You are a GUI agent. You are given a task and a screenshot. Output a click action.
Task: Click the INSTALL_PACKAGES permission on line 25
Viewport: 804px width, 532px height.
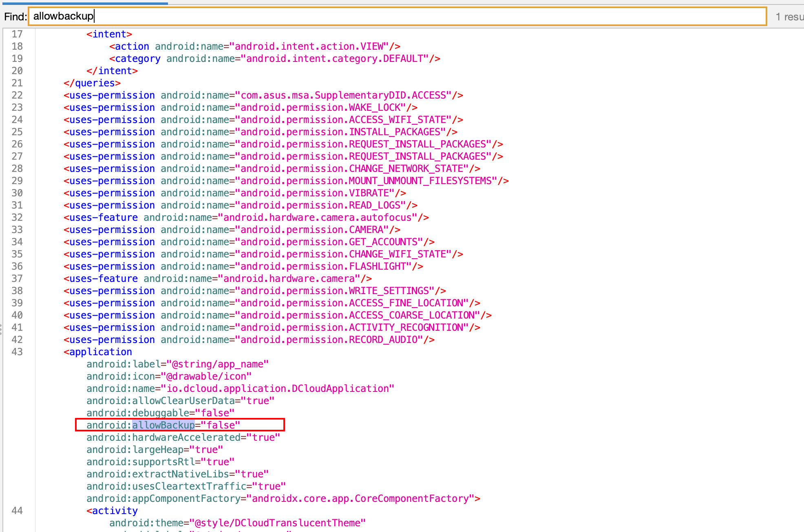[x=261, y=132]
